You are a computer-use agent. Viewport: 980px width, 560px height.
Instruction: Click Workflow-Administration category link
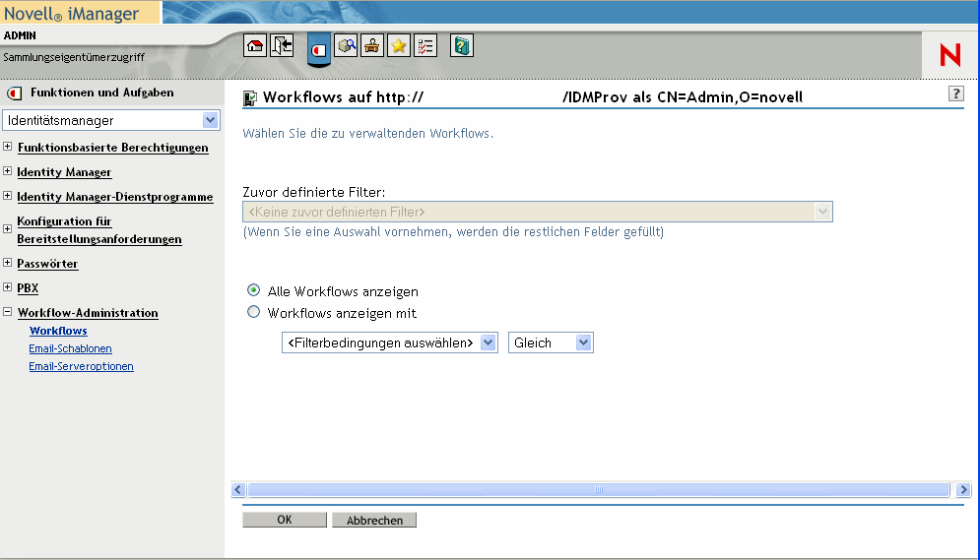coord(88,313)
